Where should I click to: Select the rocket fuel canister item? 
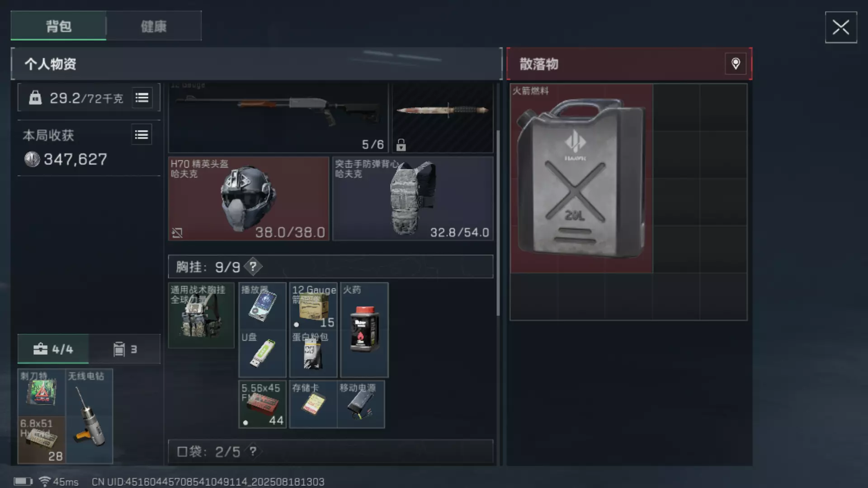pos(581,178)
